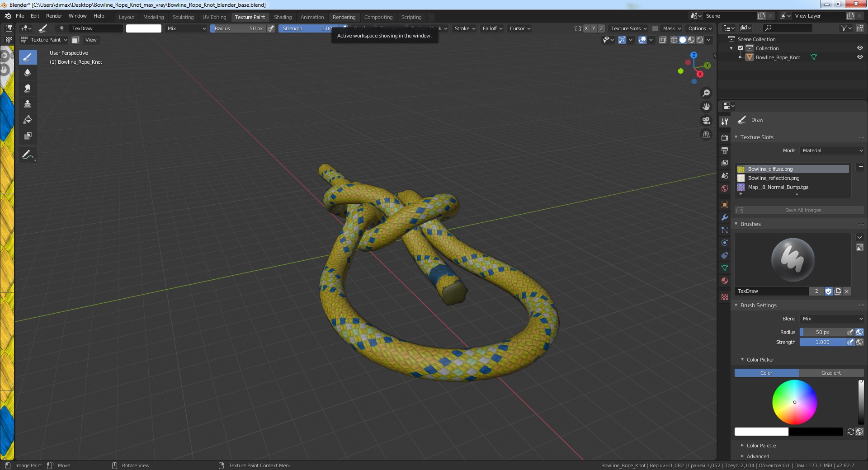Open the Mix blend dropdown in header
868x470 pixels.
[x=186, y=28]
